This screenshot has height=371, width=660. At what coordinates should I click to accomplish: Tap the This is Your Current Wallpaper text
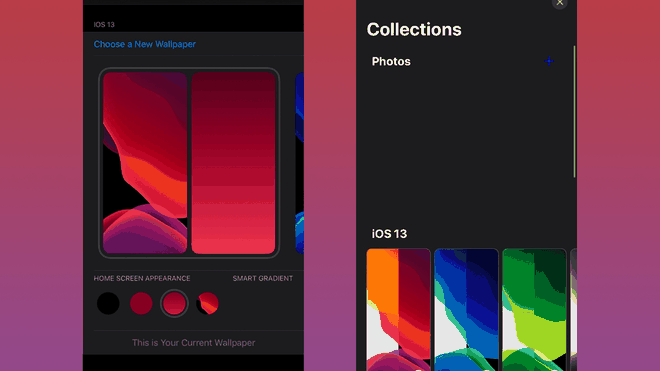[x=194, y=343]
